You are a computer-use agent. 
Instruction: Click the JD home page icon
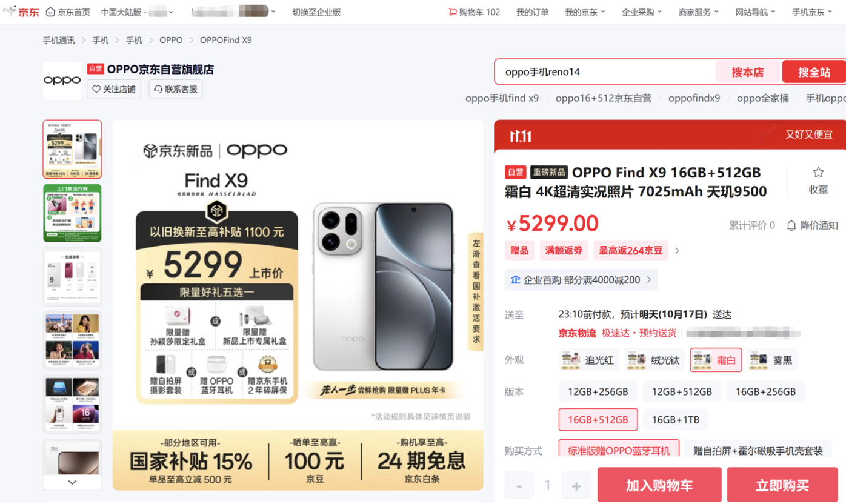point(50,12)
